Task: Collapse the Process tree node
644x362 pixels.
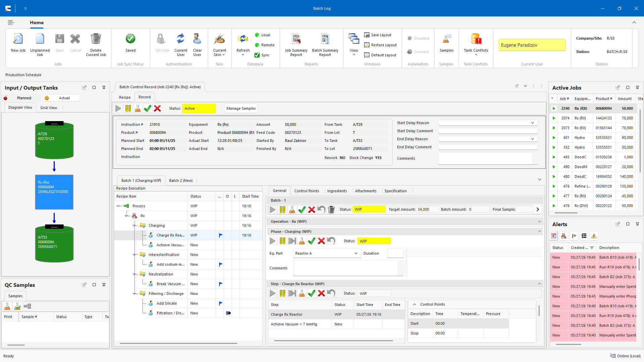Action: 118,206
